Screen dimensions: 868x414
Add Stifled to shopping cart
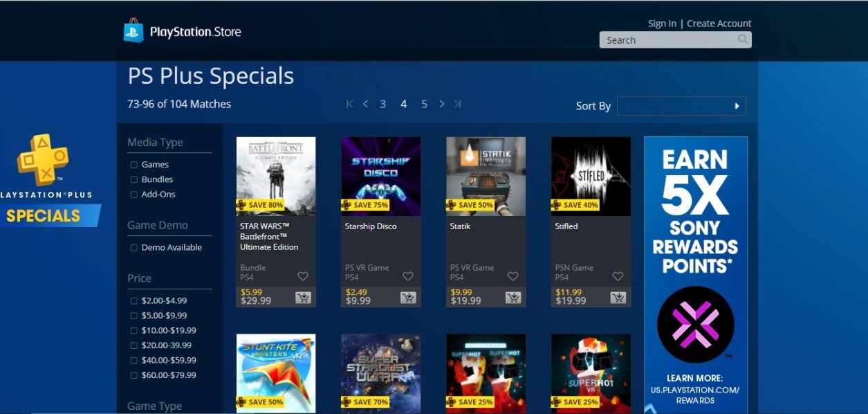click(x=618, y=298)
